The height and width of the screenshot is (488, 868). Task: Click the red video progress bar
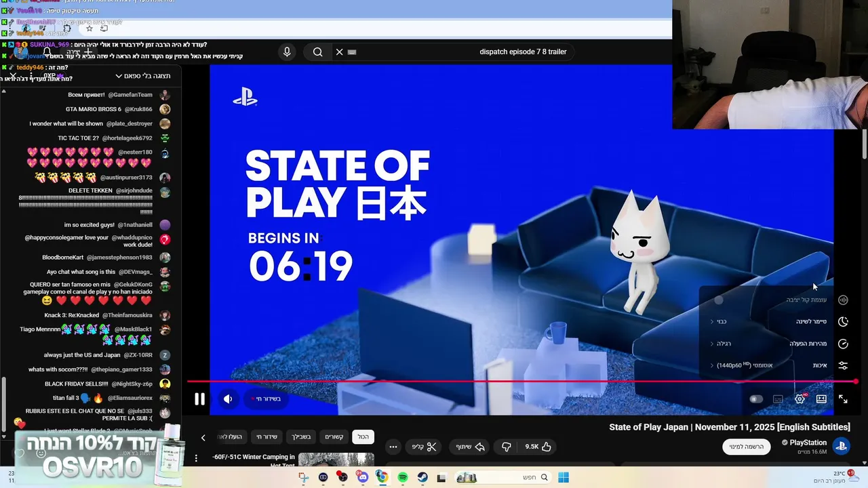(x=522, y=381)
